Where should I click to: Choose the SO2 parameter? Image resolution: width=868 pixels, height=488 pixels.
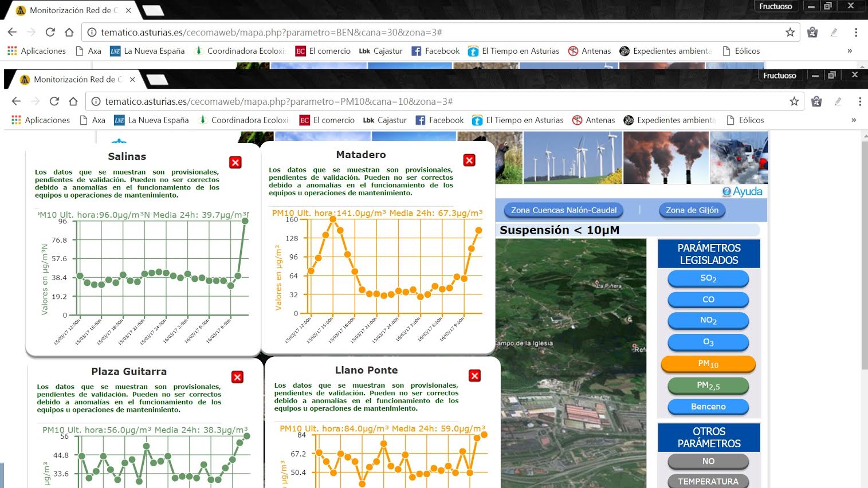click(708, 278)
